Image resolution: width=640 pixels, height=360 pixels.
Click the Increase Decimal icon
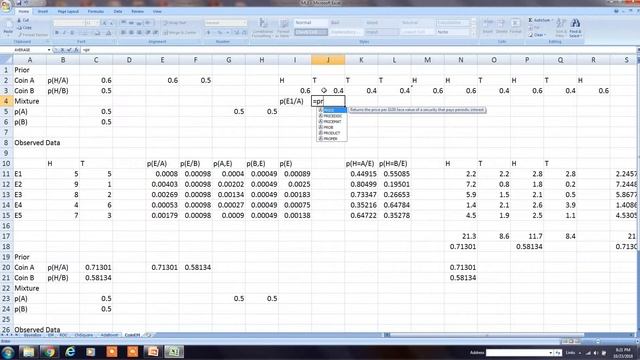click(237, 33)
